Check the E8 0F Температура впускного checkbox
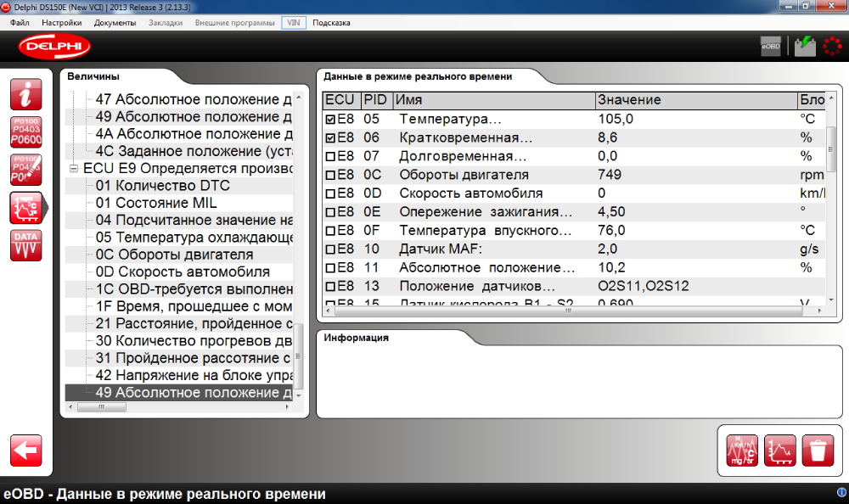Image resolution: width=849 pixels, height=504 pixels. 330,231
